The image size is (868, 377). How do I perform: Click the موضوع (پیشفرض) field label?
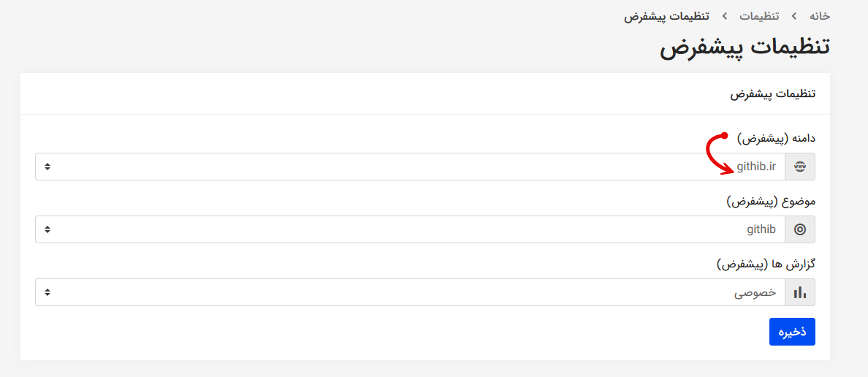coord(771,201)
